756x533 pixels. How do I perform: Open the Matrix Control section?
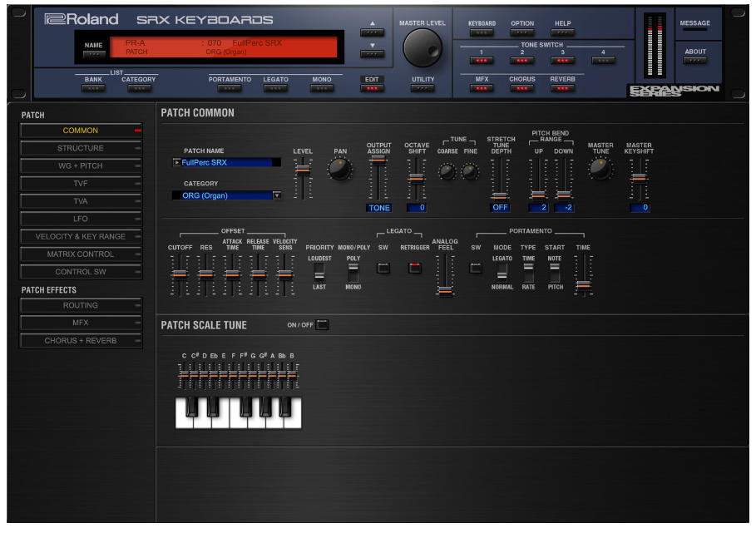pyautogui.click(x=81, y=254)
